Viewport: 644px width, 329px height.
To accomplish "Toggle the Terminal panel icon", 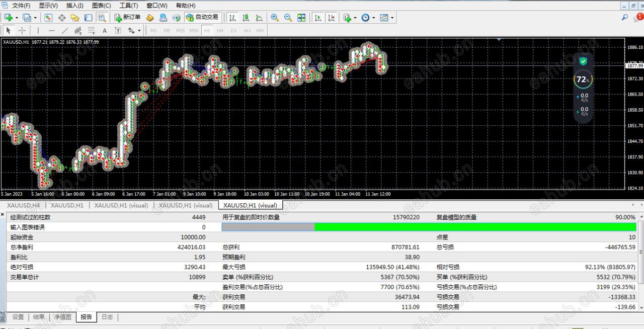I will pyautogui.click(x=89, y=18).
